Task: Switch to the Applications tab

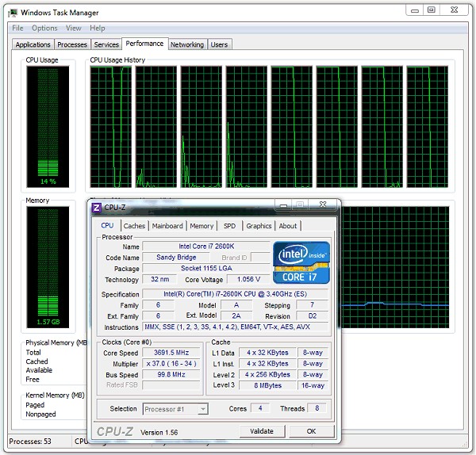Action: tap(33, 44)
